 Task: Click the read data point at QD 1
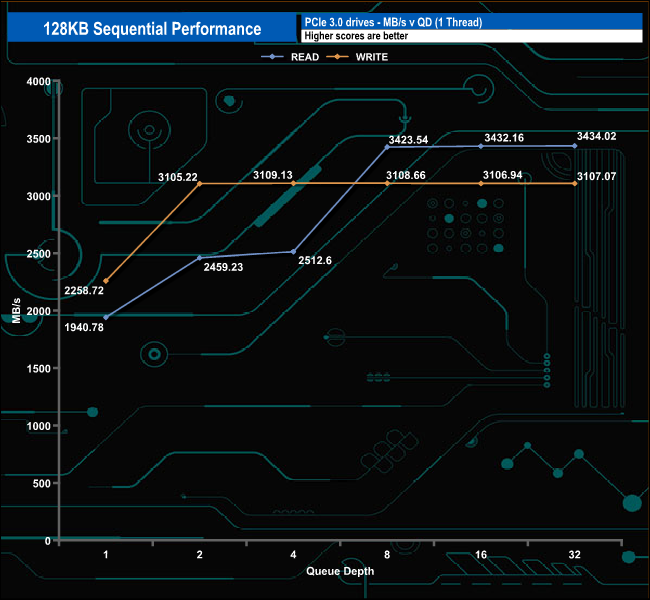click(x=106, y=318)
